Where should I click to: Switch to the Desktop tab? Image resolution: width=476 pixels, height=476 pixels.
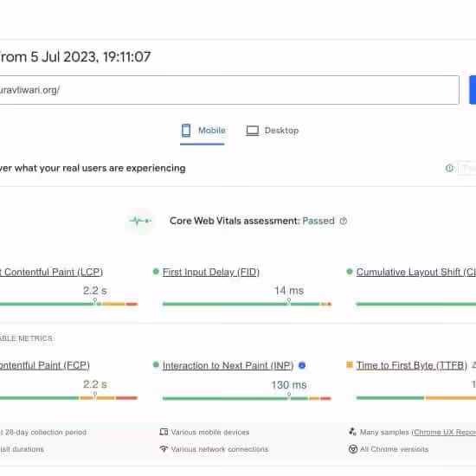272,132
